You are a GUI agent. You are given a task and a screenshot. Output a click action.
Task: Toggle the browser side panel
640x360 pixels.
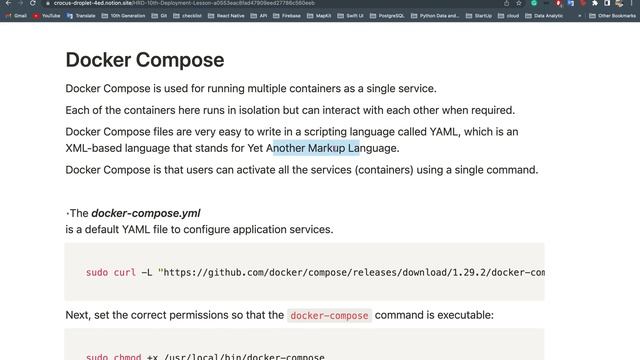607,3
